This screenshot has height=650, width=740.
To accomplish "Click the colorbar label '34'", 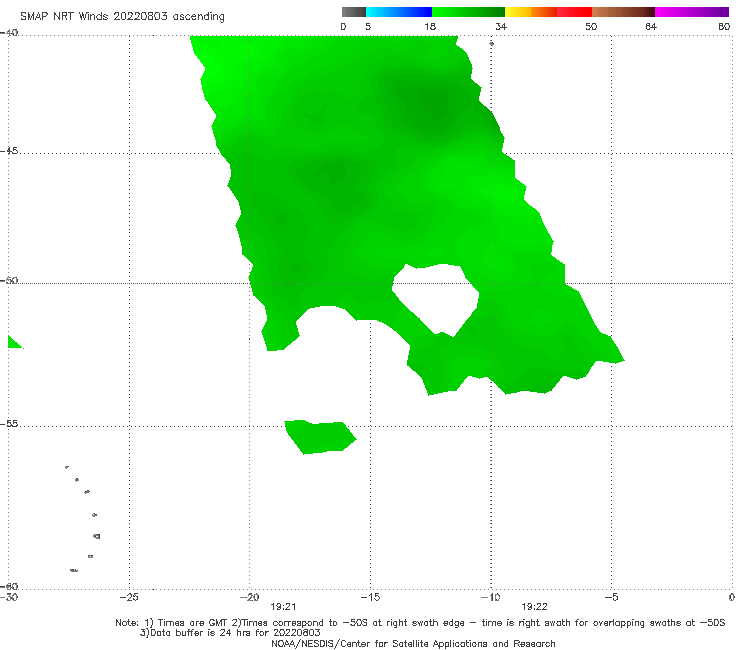I will (501, 26).
